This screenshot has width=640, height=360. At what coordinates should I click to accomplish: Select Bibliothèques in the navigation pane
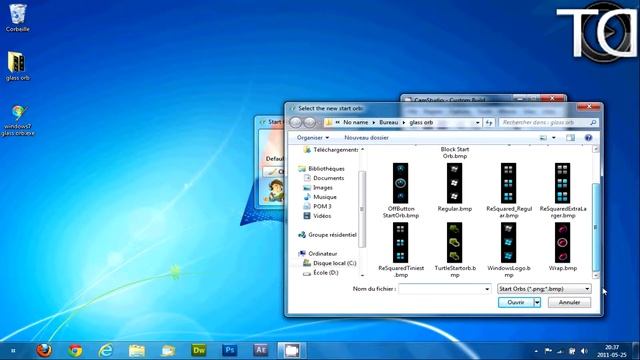pyautogui.click(x=322, y=169)
